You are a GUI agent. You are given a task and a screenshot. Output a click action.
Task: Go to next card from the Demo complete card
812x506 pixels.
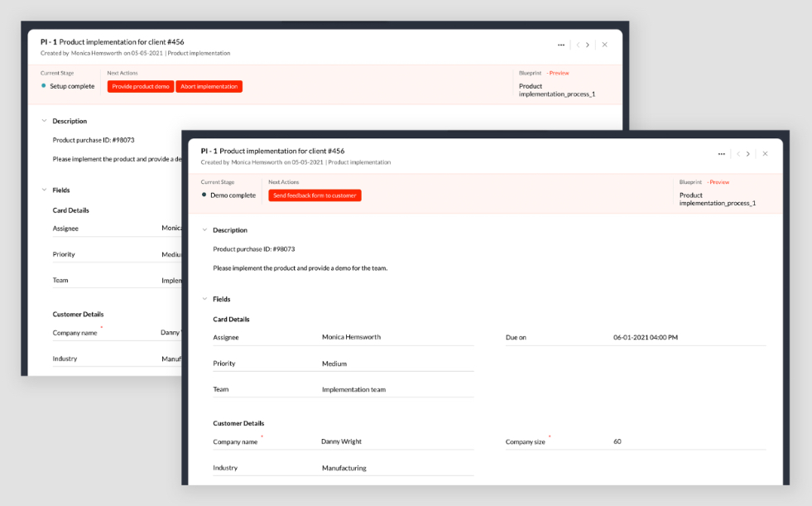748,154
